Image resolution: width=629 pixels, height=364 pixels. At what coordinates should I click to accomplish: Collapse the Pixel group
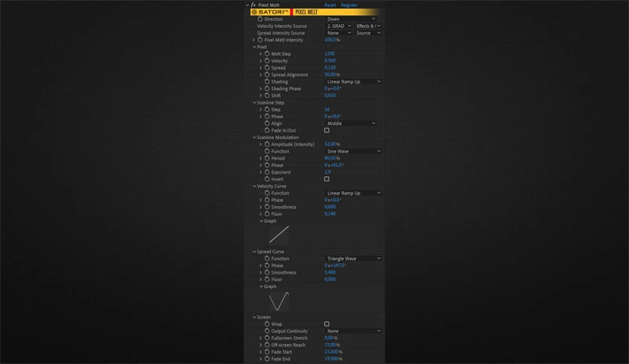coord(254,47)
